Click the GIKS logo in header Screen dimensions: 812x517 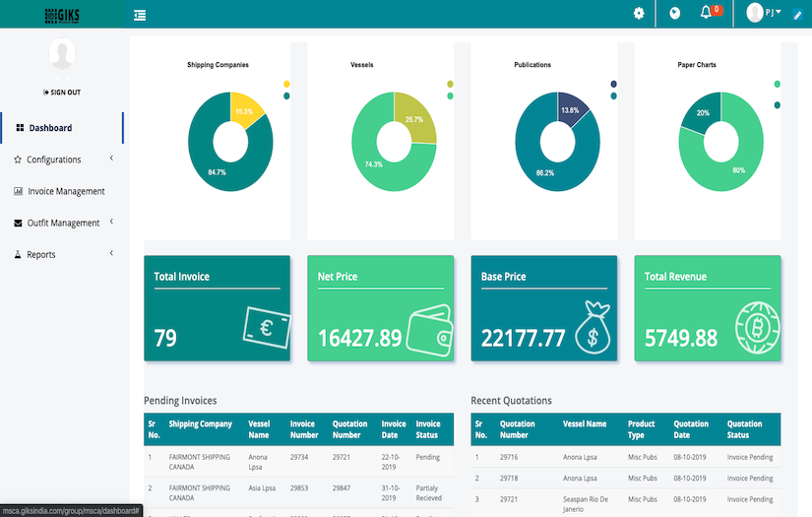64,15
